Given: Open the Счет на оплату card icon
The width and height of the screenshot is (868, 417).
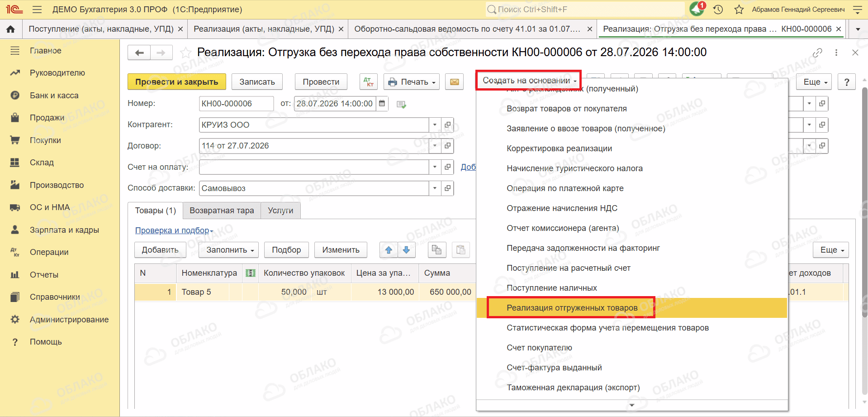Looking at the screenshot, I should [x=448, y=167].
